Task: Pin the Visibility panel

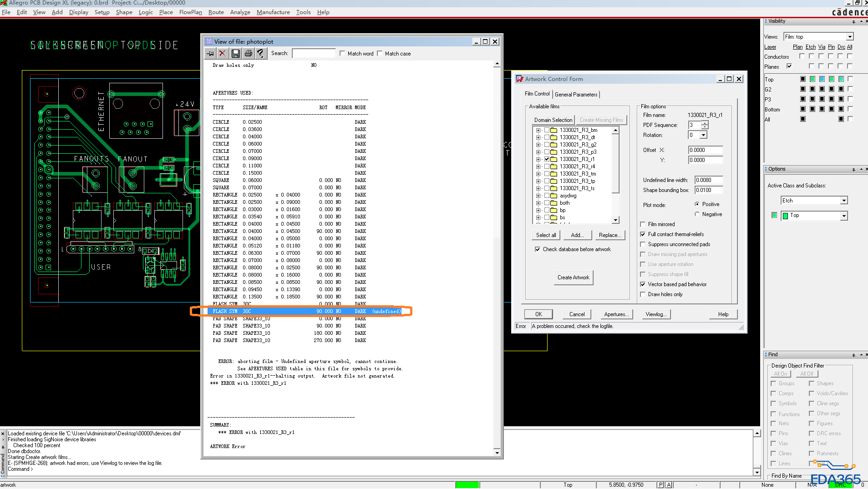Action: (x=853, y=21)
